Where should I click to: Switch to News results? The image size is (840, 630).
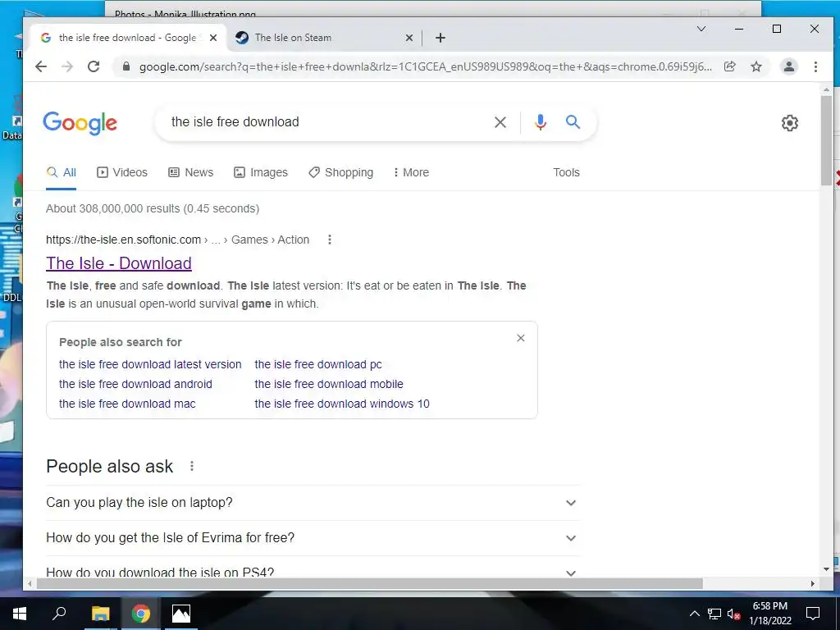point(190,172)
